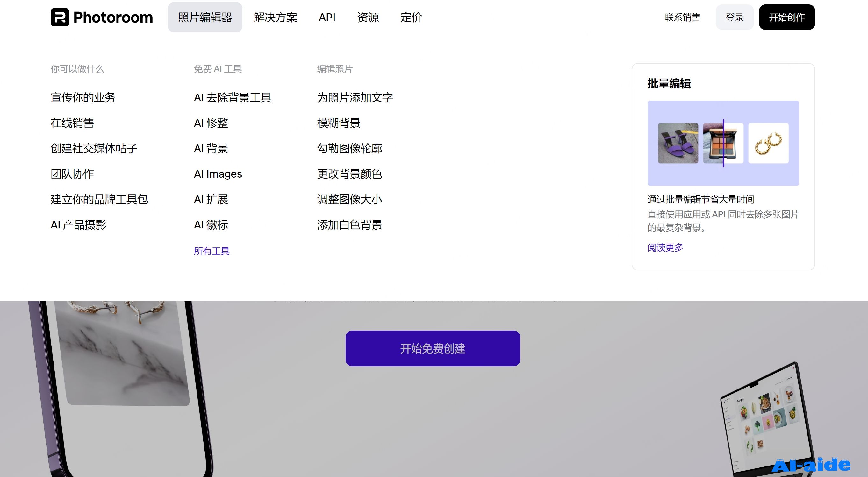Open the 照片编辑器 menu
Image resolution: width=868 pixels, height=477 pixels.
pos(205,17)
